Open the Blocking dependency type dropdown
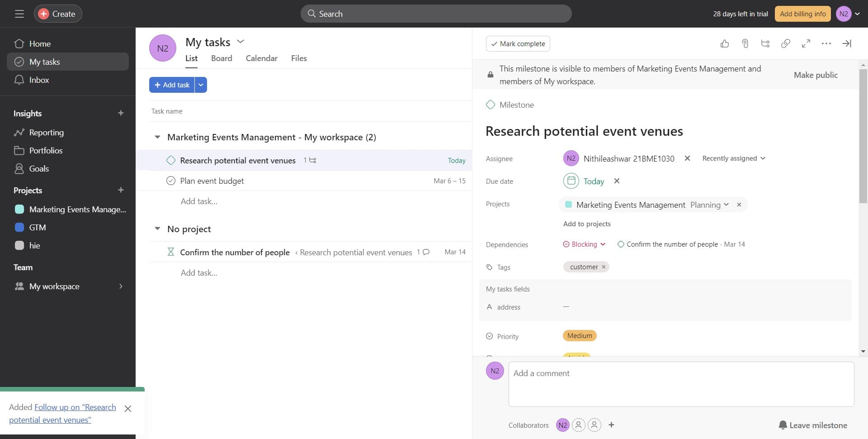Screen dimensions: 868x439 tap(584, 244)
